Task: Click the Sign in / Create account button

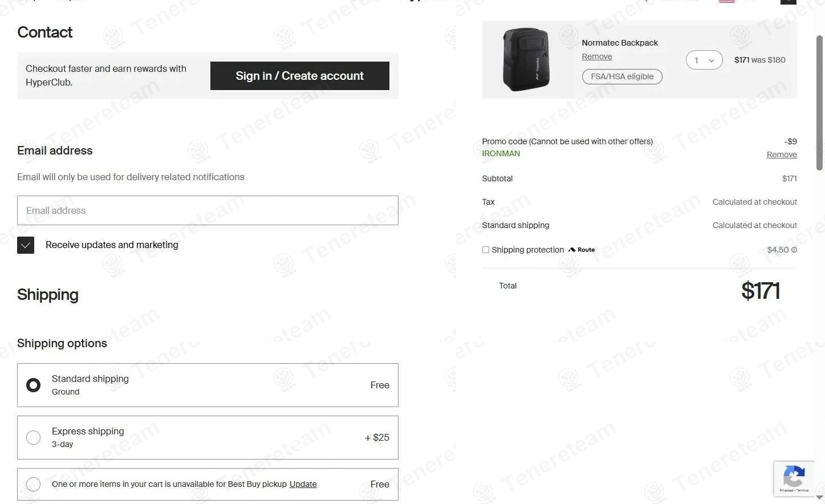Action: point(299,76)
